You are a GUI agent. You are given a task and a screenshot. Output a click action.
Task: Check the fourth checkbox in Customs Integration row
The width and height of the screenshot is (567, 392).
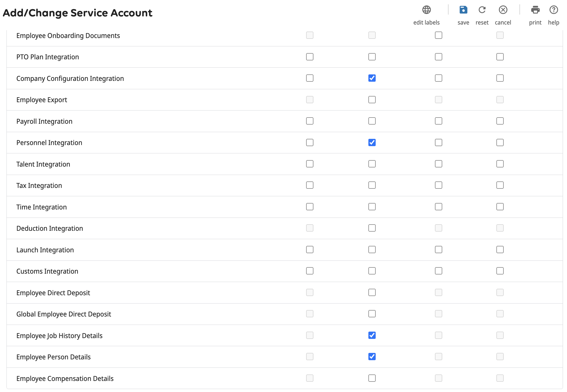500,271
